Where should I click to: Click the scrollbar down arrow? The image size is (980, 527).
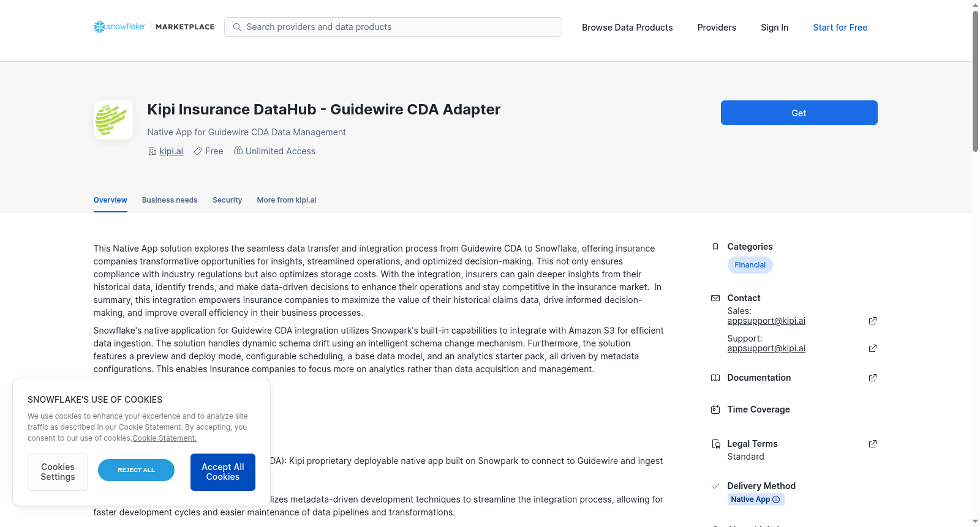(975, 522)
